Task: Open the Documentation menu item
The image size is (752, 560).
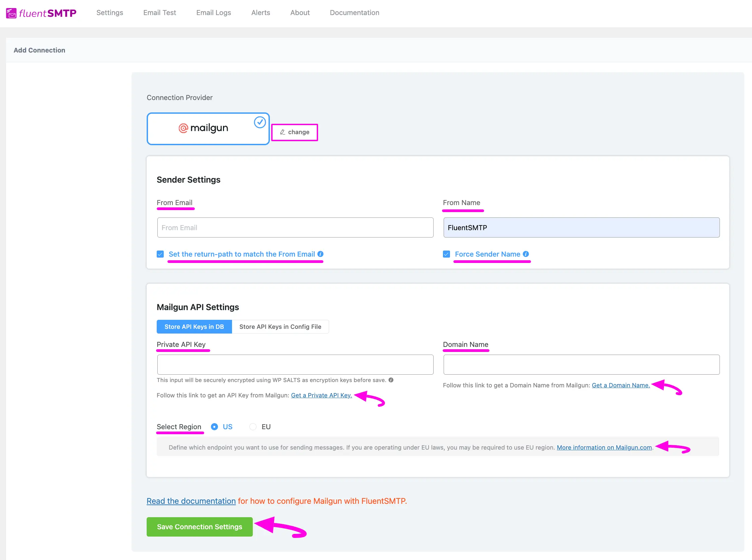Action: (x=355, y=12)
